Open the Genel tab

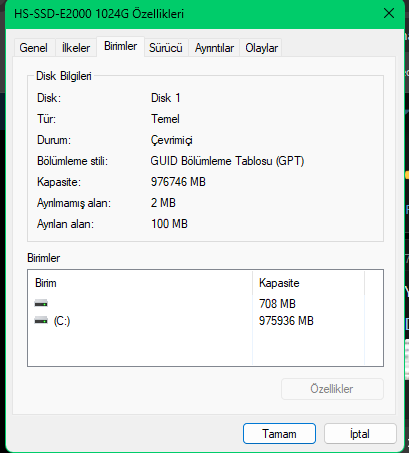coord(33,48)
